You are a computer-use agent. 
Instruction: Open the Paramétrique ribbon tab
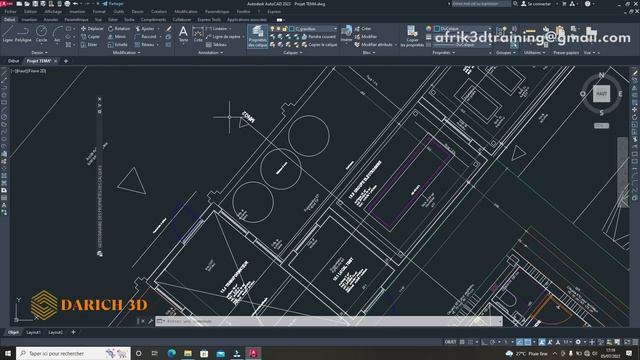point(76,20)
